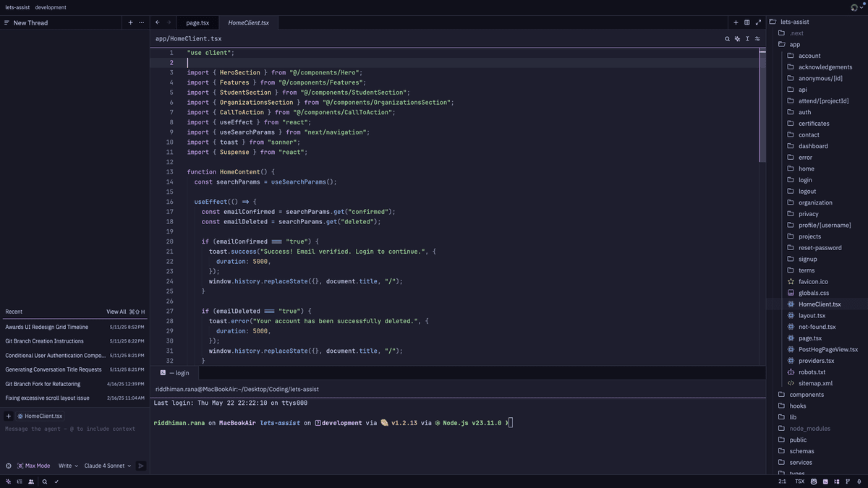Open the Write profile dropdown
Viewport: 868px width, 488px height.
pyautogui.click(x=67, y=466)
